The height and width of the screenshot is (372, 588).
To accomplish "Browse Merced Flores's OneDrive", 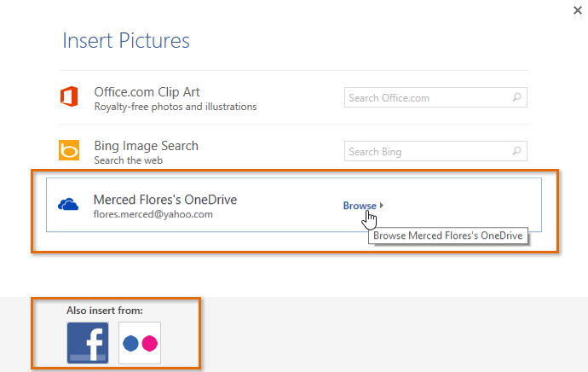I will 360,206.
